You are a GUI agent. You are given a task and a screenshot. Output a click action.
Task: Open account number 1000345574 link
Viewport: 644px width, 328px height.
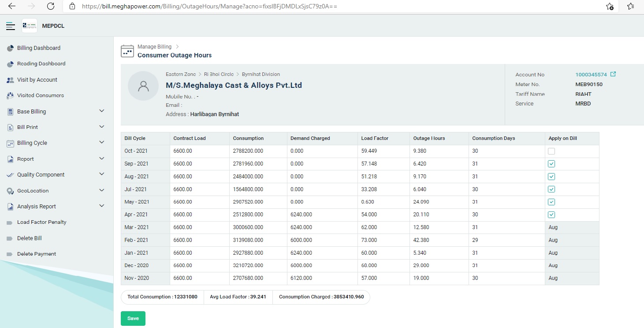[x=591, y=75]
